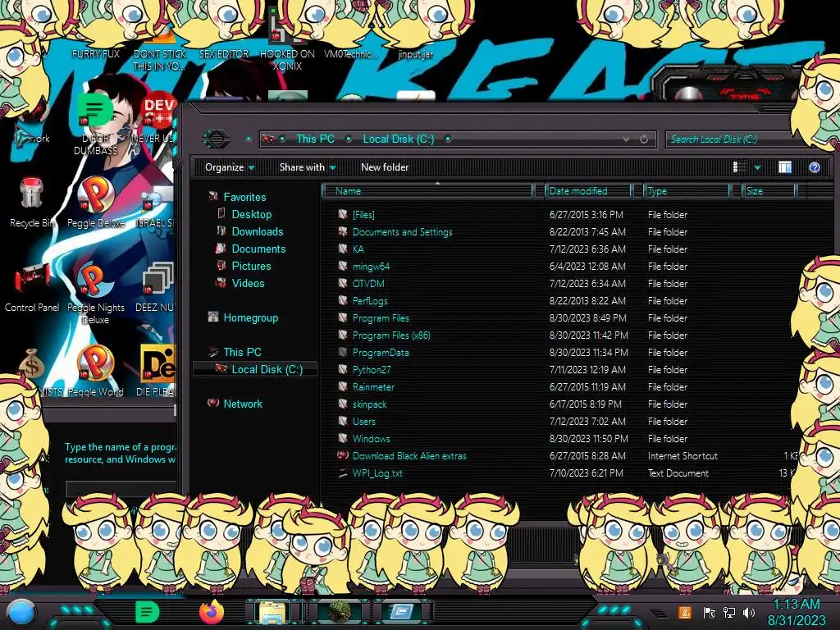The height and width of the screenshot is (630, 840).
Task: Open Firefox from the taskbar
Action: tap(212, 611)
